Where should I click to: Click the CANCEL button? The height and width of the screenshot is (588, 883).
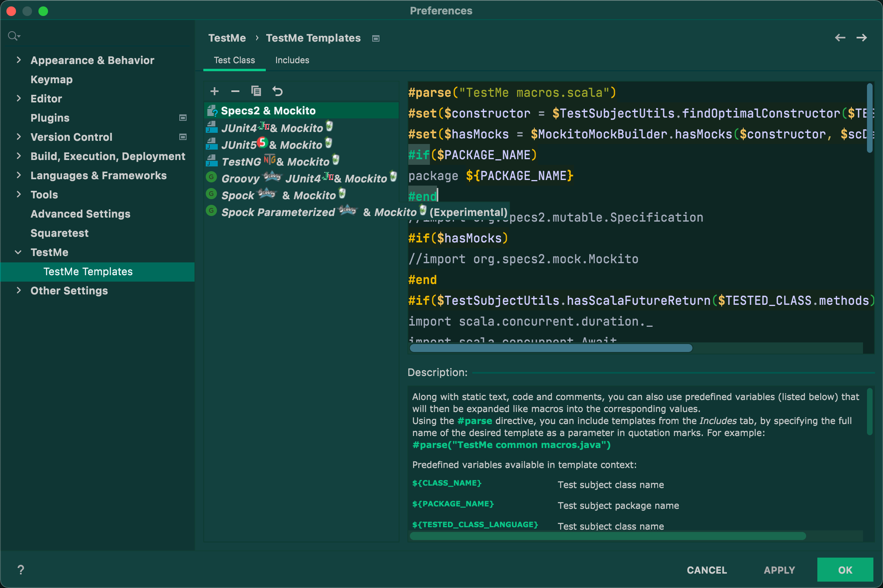[x=707, y=570]
